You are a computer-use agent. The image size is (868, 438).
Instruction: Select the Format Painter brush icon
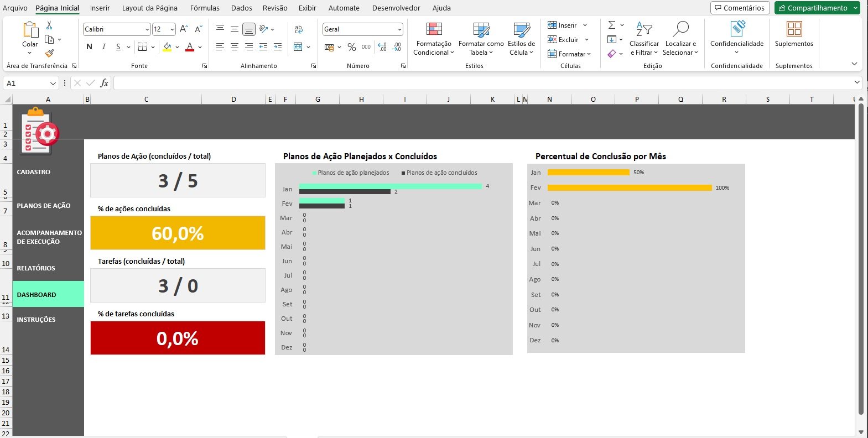point(49,54)
